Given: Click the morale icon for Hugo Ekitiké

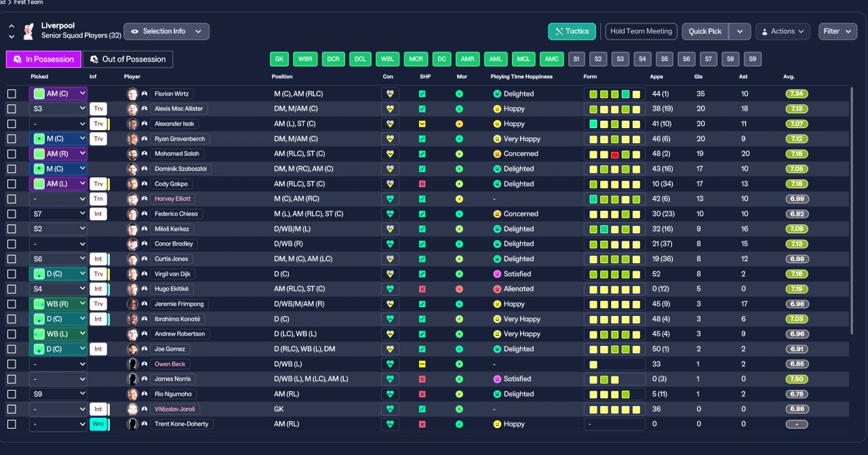Looking at the screenshot, I should click(x=459, y=290).
